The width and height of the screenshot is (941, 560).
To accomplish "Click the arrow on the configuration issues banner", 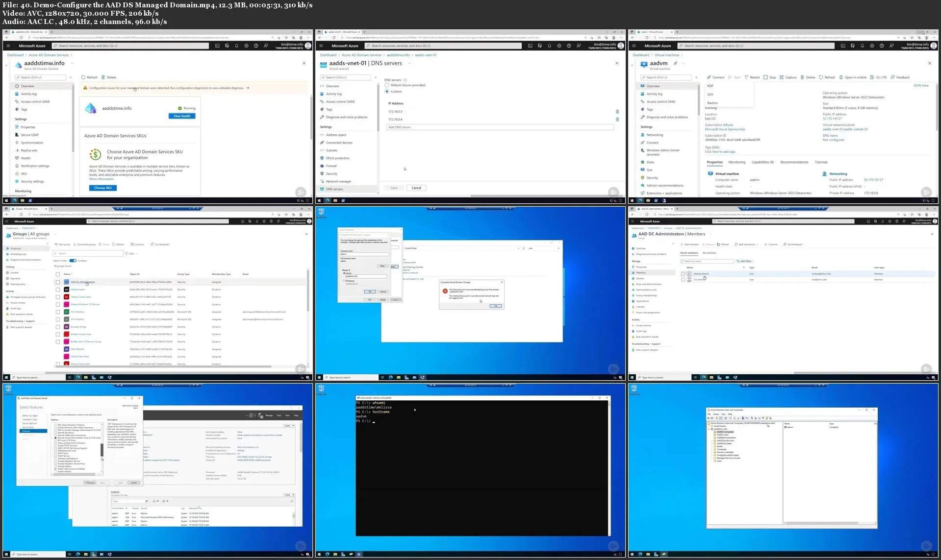I will point(248,88).
